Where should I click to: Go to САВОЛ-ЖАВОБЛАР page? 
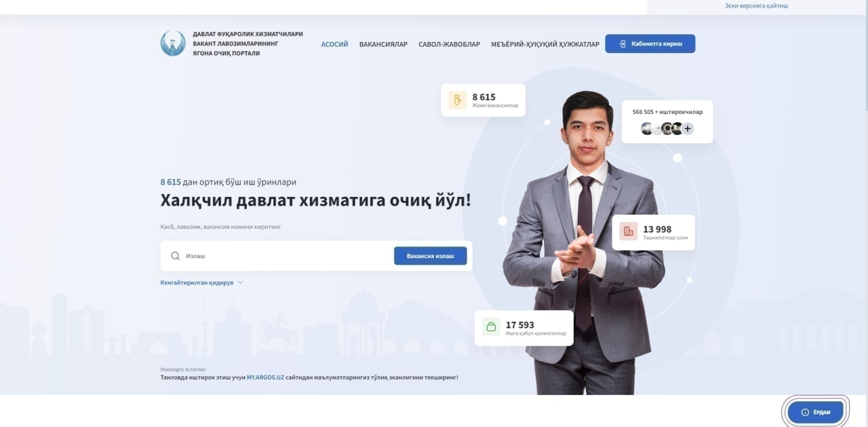tap(449, 44)
